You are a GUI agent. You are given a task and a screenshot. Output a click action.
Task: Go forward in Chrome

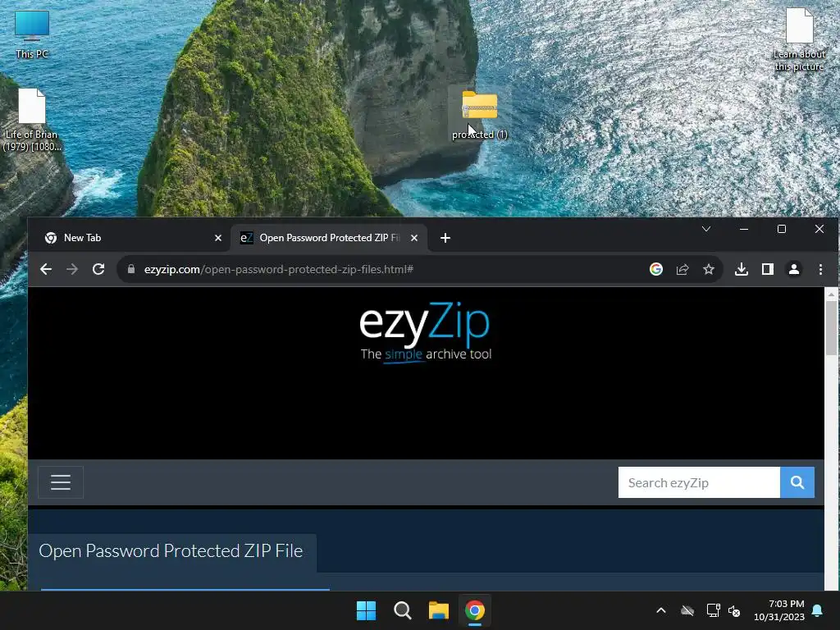pos(72,269)
